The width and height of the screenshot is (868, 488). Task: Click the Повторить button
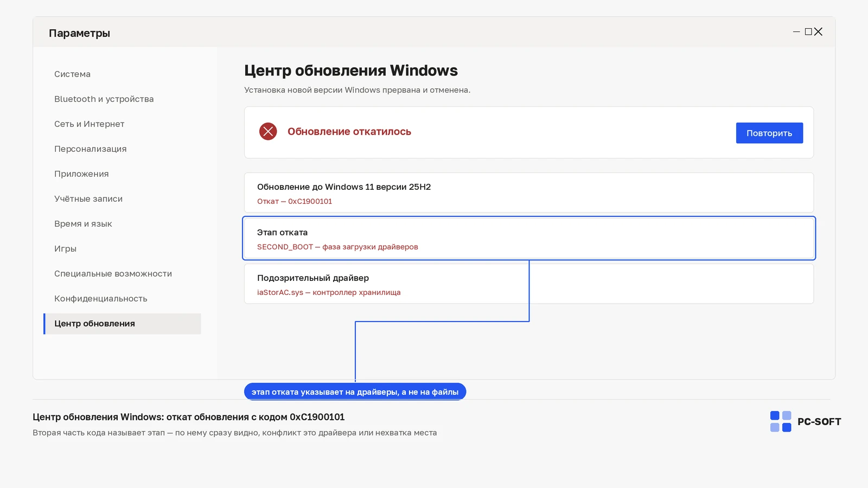769,133
